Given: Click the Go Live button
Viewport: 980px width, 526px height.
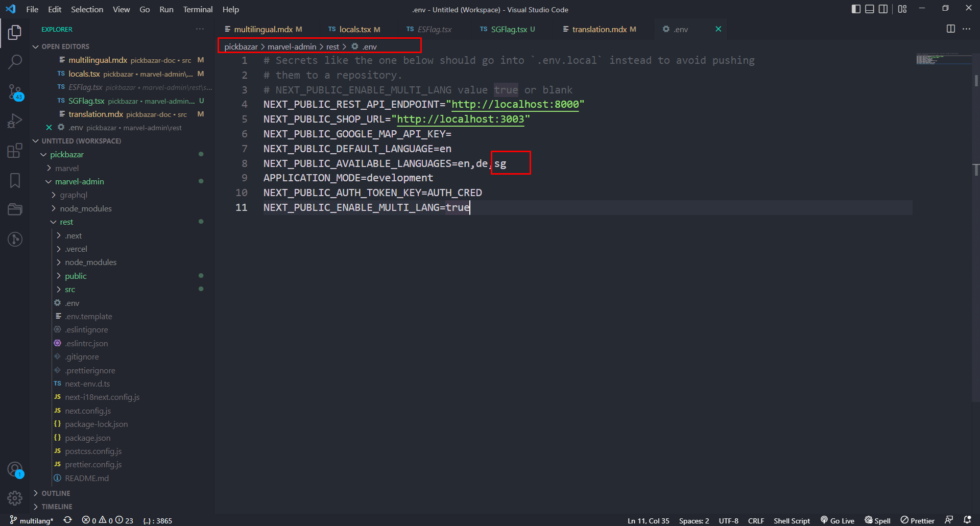Looking at the screenshot, I should click(838, 520).
